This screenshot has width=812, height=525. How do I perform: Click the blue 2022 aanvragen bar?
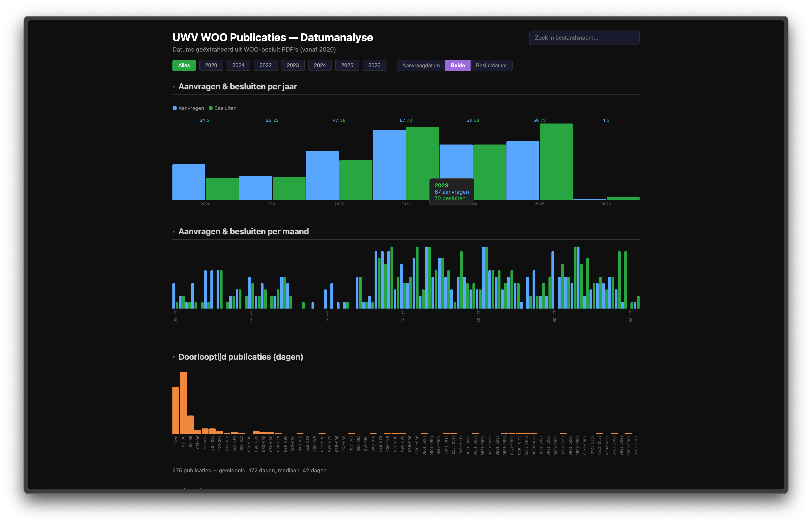click(322, 175)
